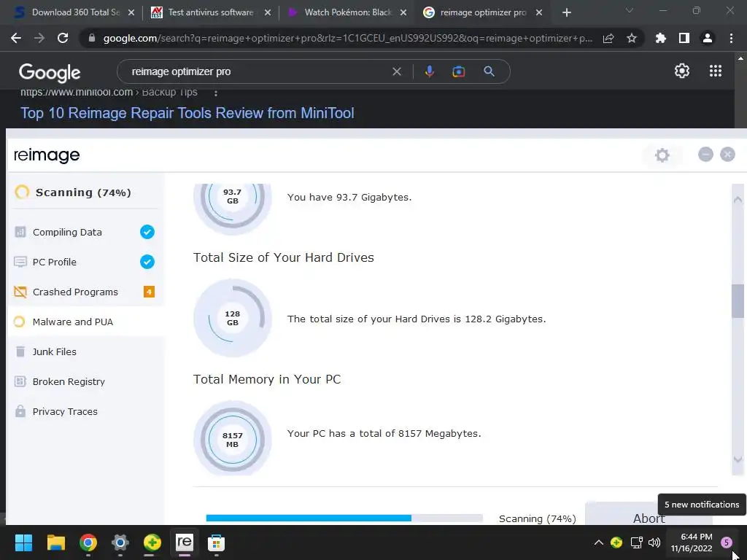The image size is (747, 560).
Task: Click the Google logo
Action: pyautogui.click(x=50, y=72)
